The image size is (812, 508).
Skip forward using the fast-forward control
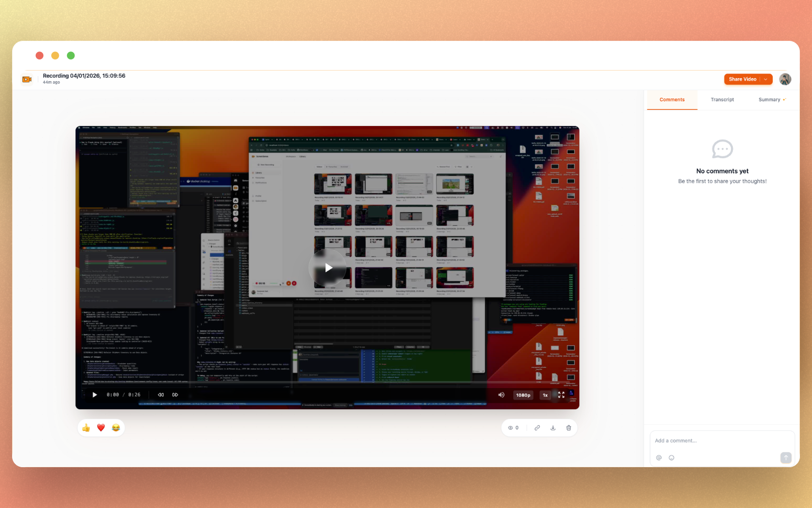pos(175,395)
